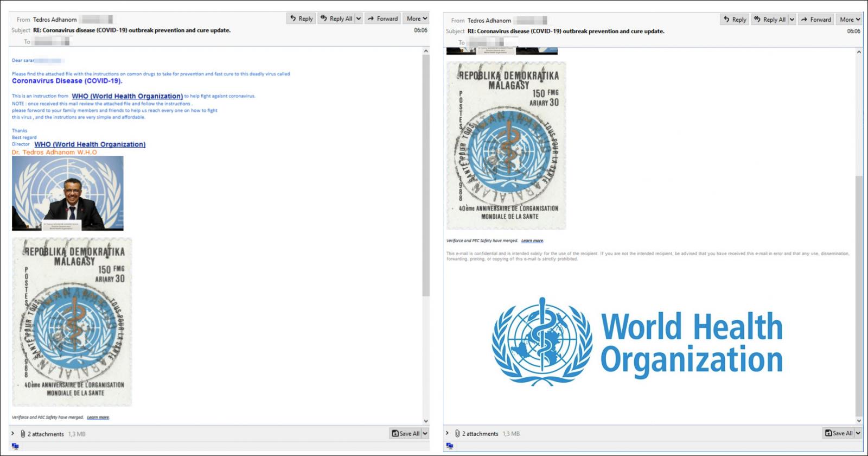This screenshot has width=868, height=456.
Task: Expand attachments list in right email window
Action: pyautogui.click(x=448, y=433)
